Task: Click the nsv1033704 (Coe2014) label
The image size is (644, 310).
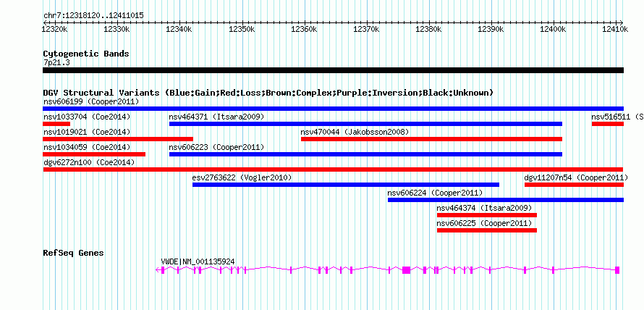Action: 87,117
